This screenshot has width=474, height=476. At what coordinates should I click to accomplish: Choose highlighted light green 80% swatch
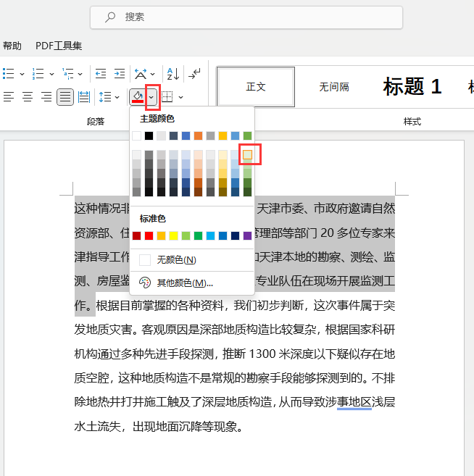click(247, 155)
